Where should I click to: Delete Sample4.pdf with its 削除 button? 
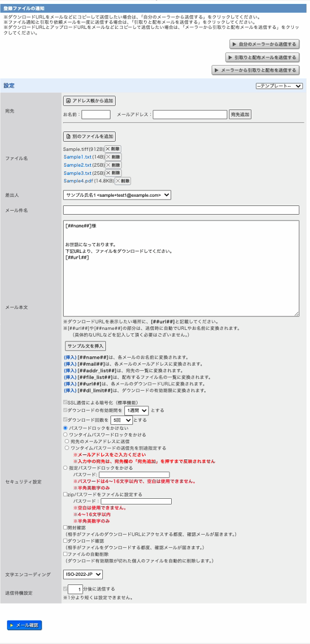(x=123, y=181)
